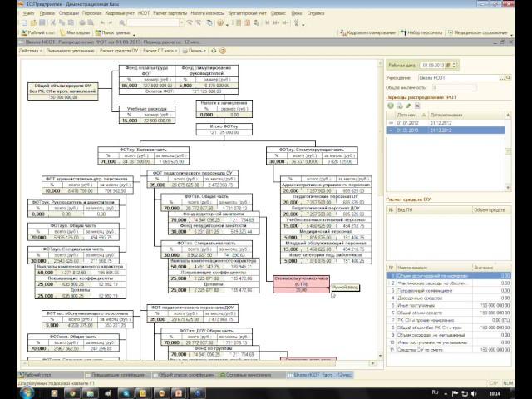Click the orange help icon in the form toolbar
Viewport: 532px width, 399px height.
(223, 51)
